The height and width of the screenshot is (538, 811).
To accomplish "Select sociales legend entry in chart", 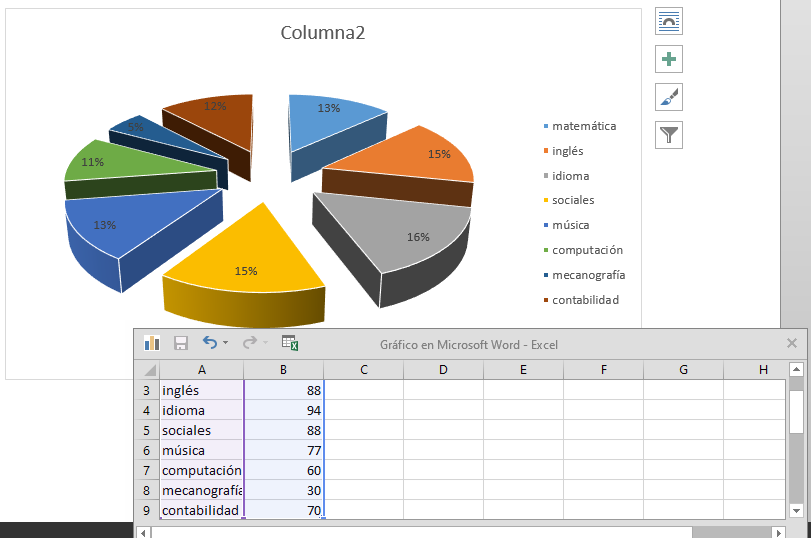I will click(569, 200).
